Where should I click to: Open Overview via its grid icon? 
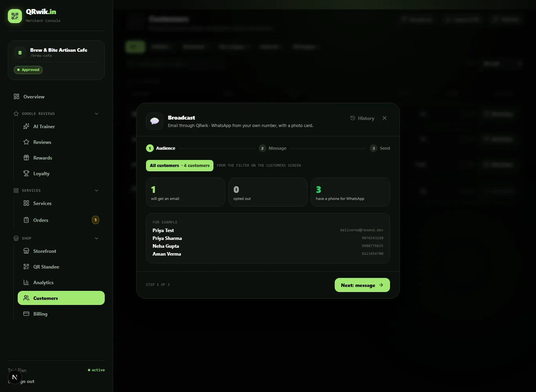(x=16, y=97)
